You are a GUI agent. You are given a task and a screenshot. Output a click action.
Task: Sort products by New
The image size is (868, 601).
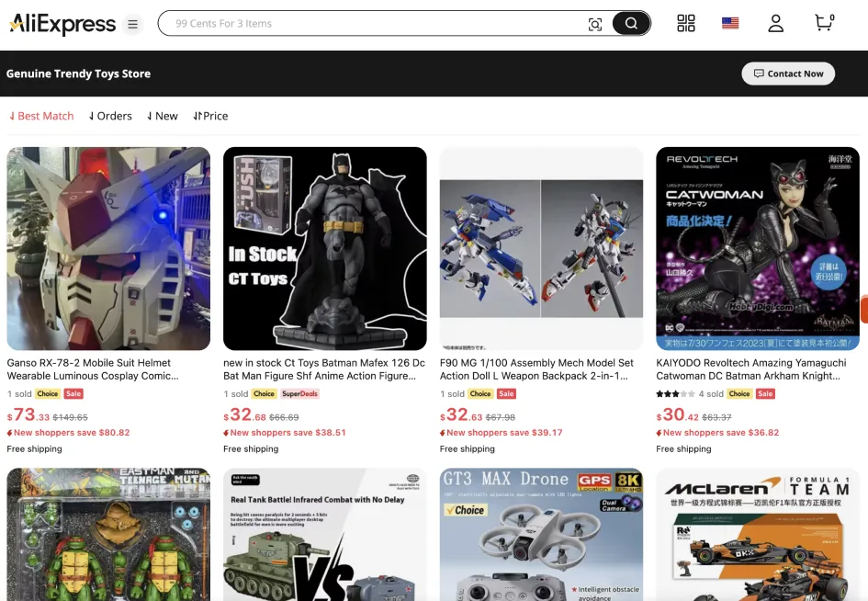click(x=163, y=116)
